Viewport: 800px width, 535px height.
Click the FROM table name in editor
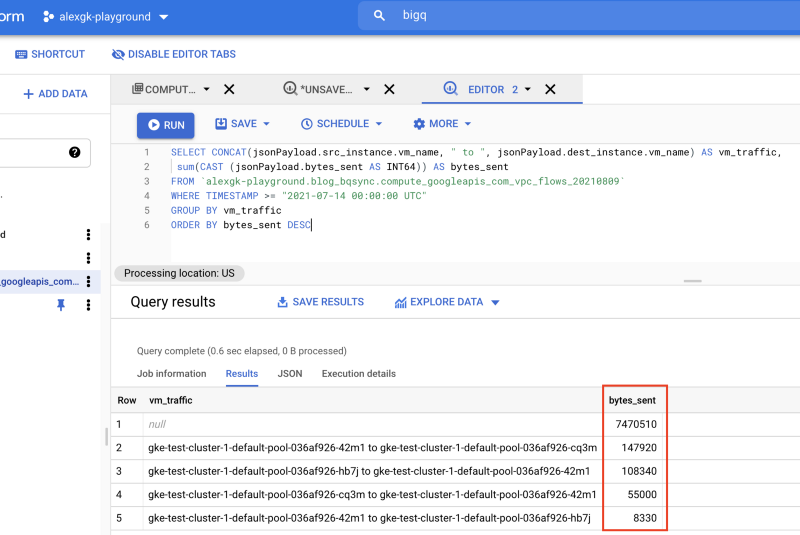413,182
